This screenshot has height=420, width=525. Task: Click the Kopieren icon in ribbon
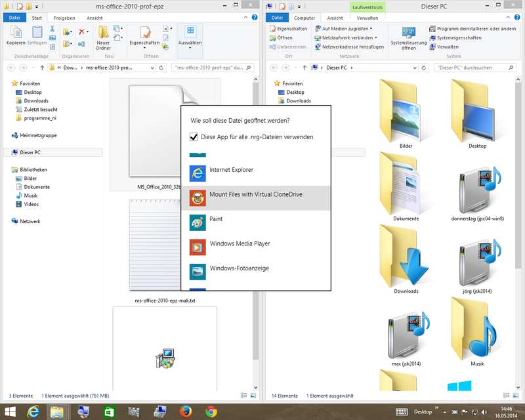point(16,35)
